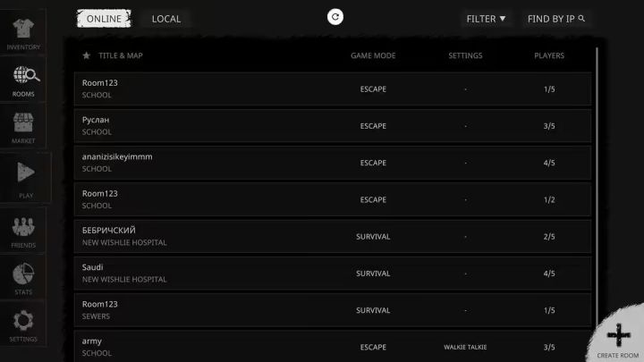Select the ananizisikeyimmm School room
Image resolution: width=644 pixels, height=362 pixels.
click(332, 163)
